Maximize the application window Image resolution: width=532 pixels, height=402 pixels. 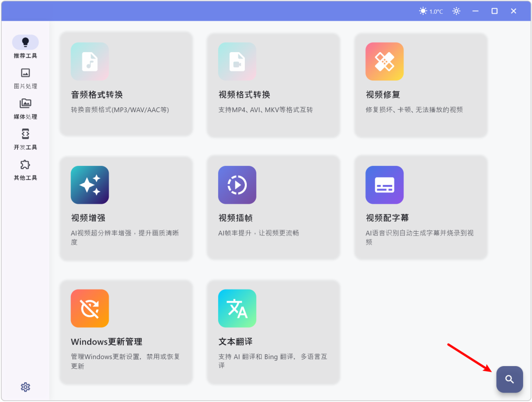pos(495,11)
